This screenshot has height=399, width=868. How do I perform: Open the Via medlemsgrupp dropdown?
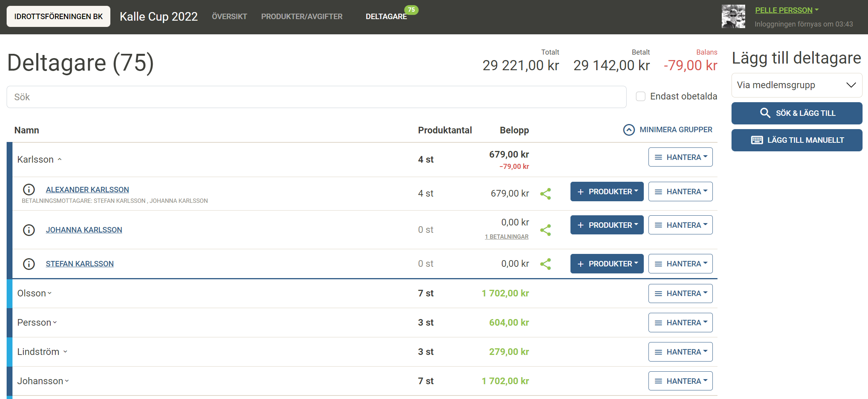coord(796,85)
